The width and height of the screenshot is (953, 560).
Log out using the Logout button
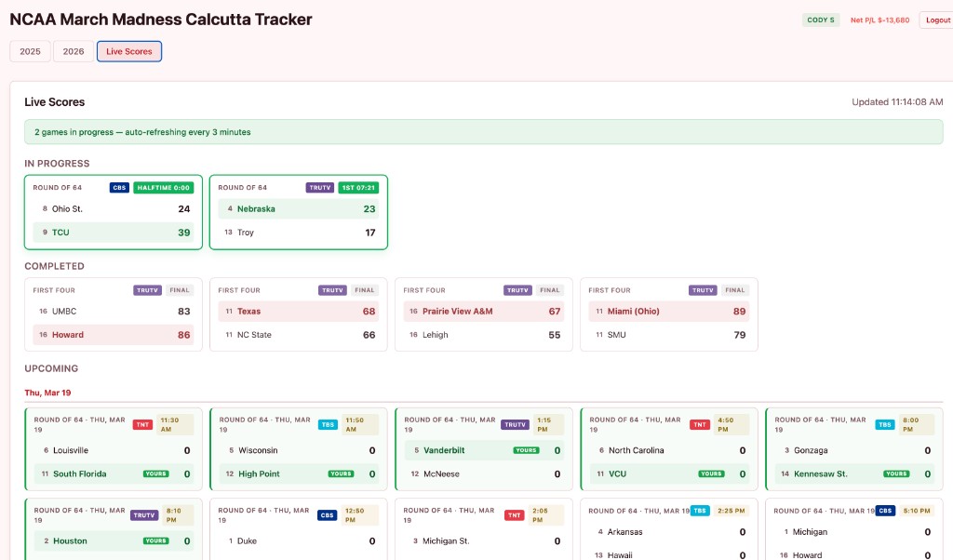click(935, 20)
